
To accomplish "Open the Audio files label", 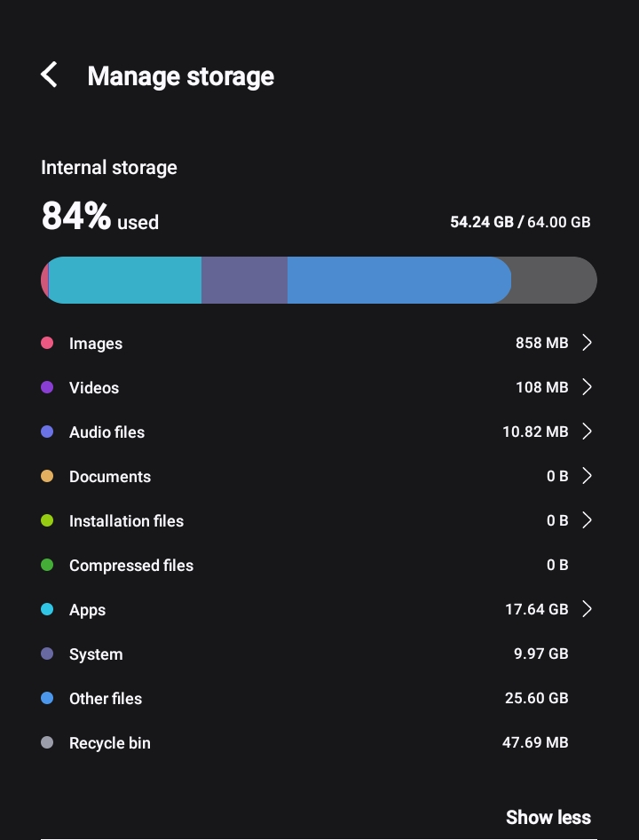I will pos(106,432).
